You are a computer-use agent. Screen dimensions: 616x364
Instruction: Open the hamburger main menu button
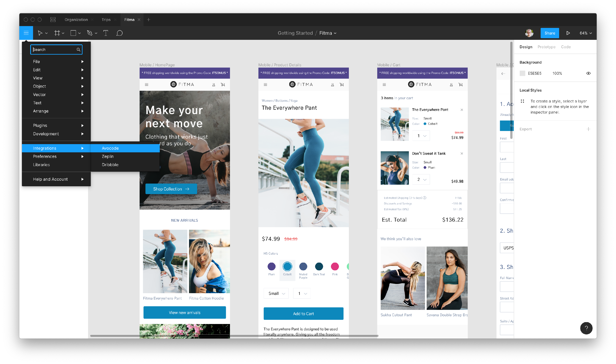pyautogui.click(x=26, y=33)
